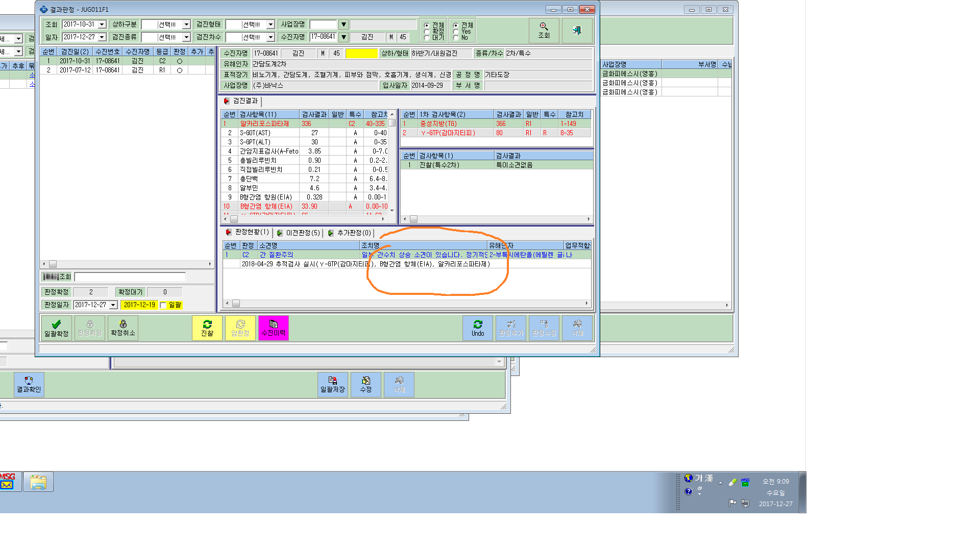Click the yellow 진찰 refresh button
This screenshot has height=551, width=980.
click(x=207, y=328)
